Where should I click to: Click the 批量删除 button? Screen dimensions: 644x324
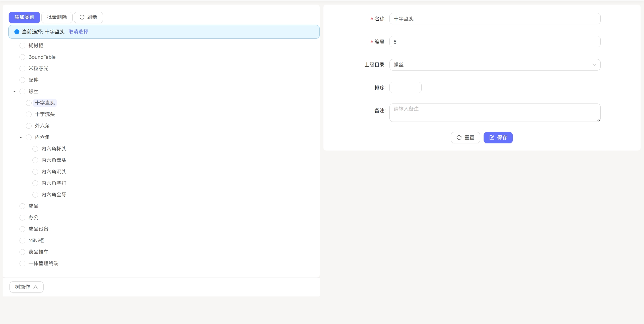coord(57,17)
